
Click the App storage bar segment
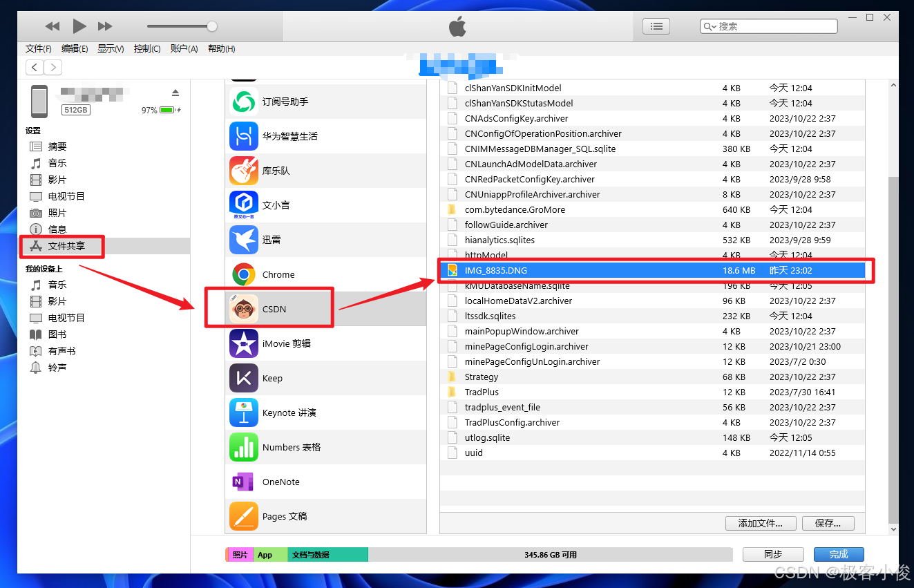[x=270, y=554]
